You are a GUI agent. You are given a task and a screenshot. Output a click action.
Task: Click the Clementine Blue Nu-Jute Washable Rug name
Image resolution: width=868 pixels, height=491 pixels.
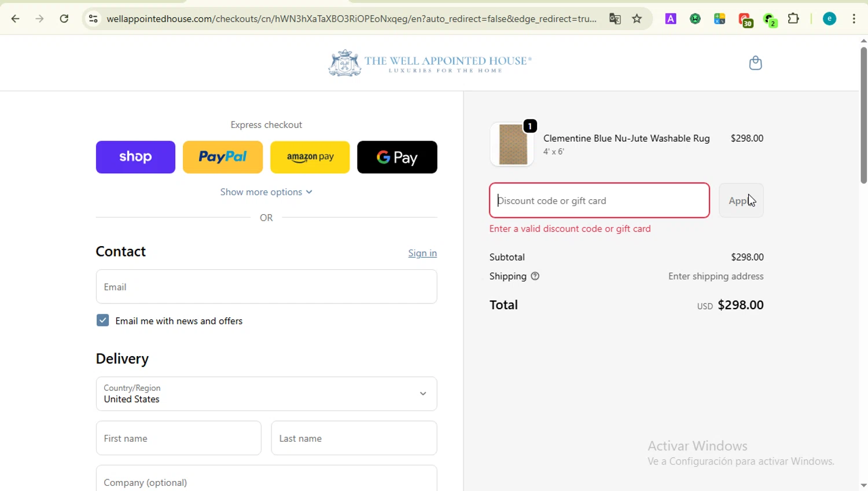point(626,138)
